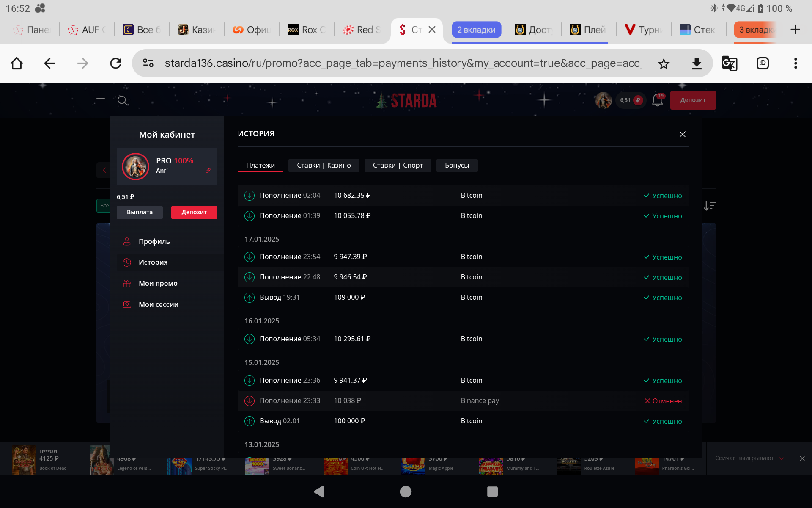This screenshot has height=508, width=812.
Task: Click the sort order icon
Action: coord(710,206)
